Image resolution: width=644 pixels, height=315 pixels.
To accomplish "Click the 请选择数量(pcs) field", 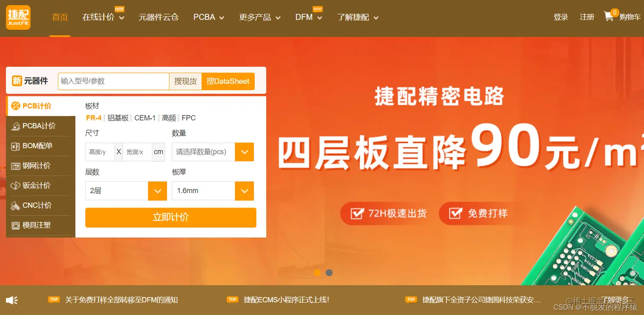I will coord(204,152).
